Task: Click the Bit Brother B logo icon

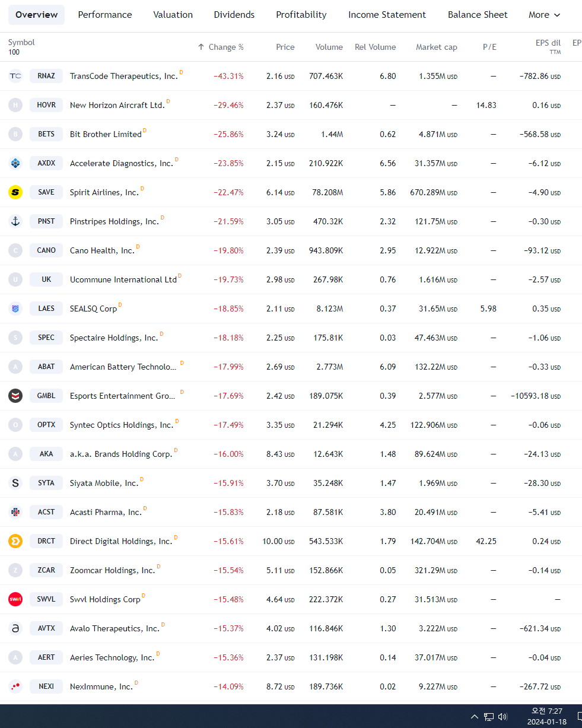Action: [x=15, y=134]
